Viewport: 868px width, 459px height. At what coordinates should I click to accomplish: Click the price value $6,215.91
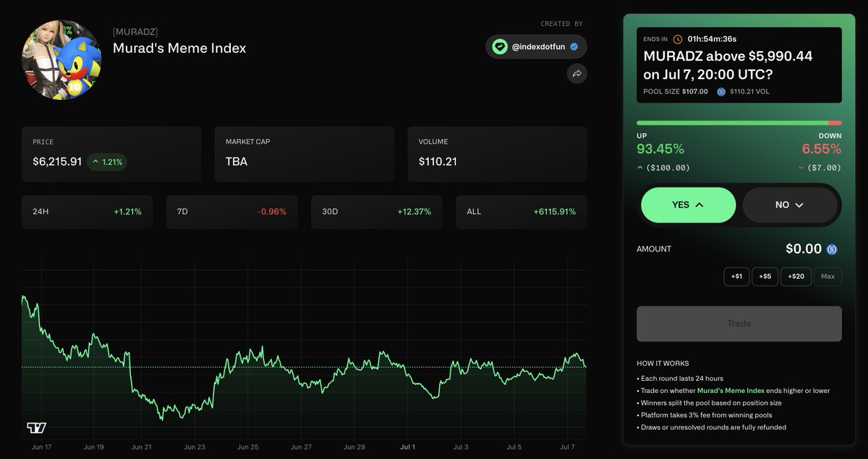click(57, 162)
